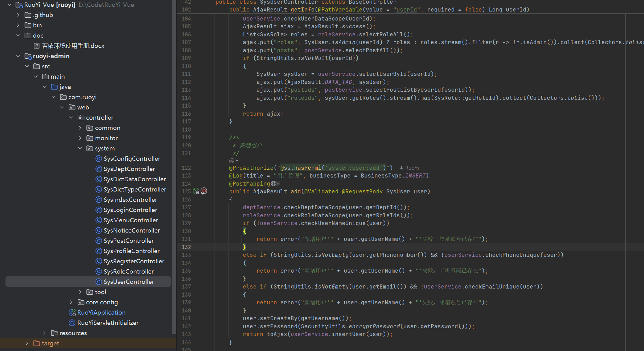Image resolution: width=644 pixels, height=351 pixels.
Task: Click the SysUserController class icon
Action: 99,282
